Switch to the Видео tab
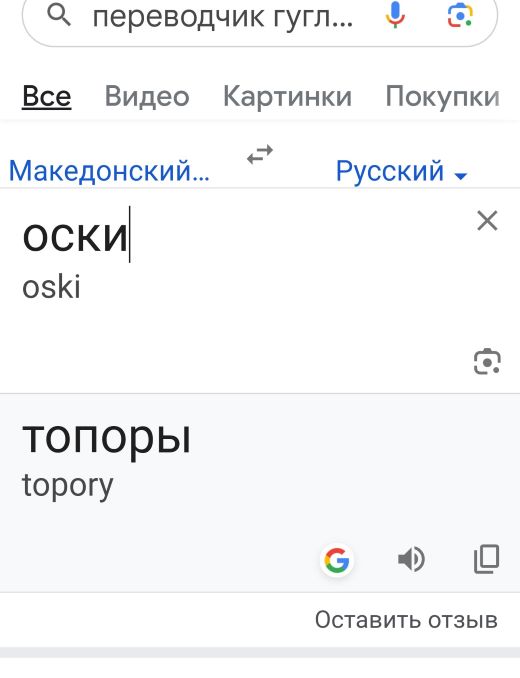Image resolution: width=520 pixels, height=678 pixels. tap(147, 96)
